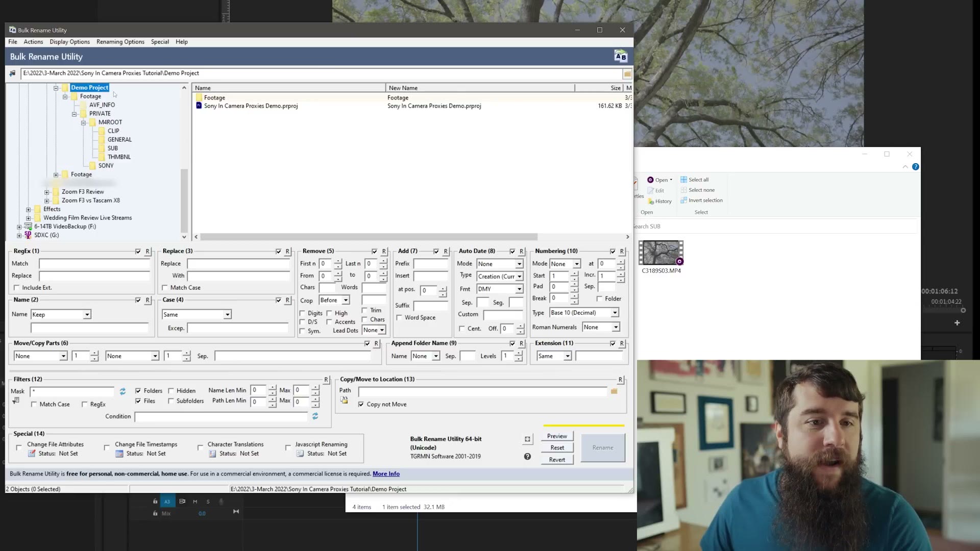Click the Revert button
The width and height of the screenshot is (980, 551).
(x=557, y=460)
